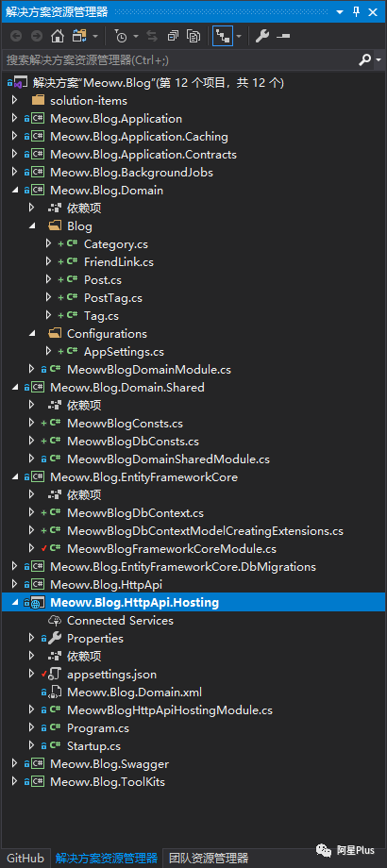Expand the Meowv.Blog.Application.Caching project

(x=14, y=136)
